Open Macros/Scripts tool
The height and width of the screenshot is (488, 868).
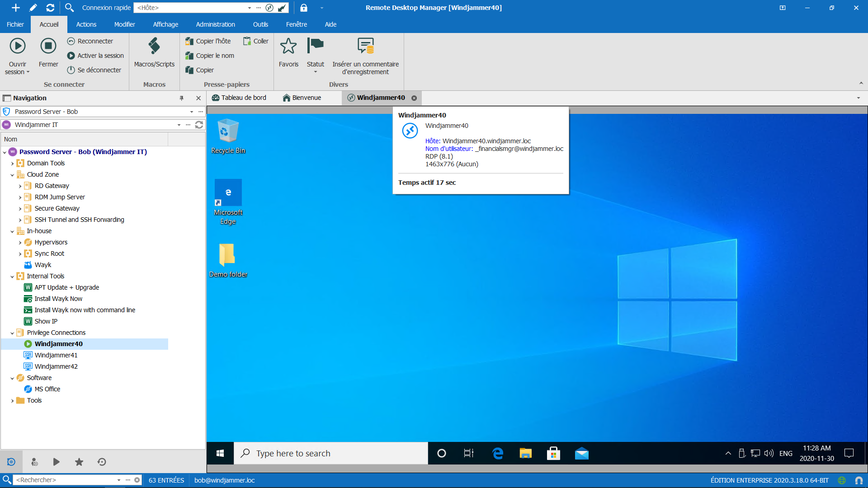click(154, 52)
